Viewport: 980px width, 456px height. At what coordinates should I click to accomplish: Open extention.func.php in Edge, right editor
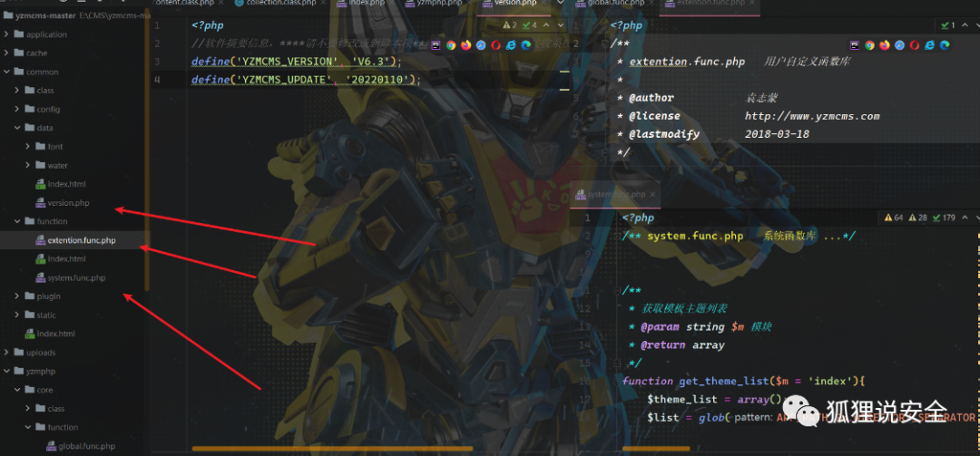(x=945, y=45)
